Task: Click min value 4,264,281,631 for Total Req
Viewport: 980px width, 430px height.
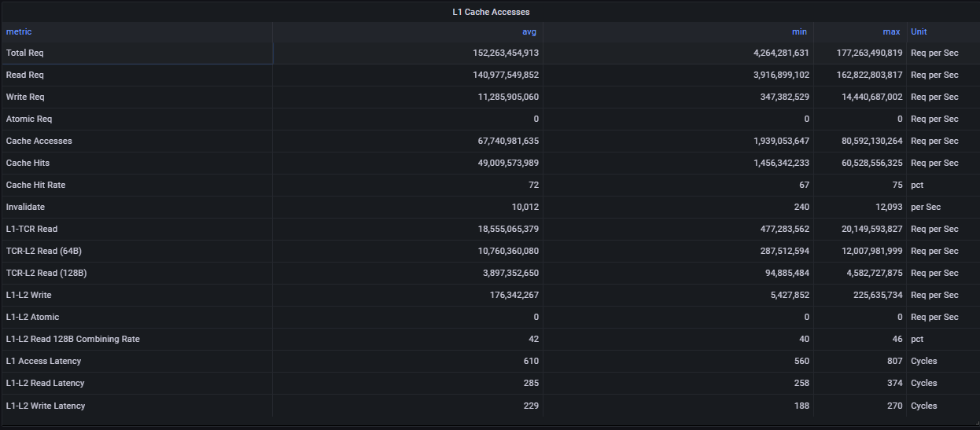Action: pyautogui.click(x=779, y=53)
